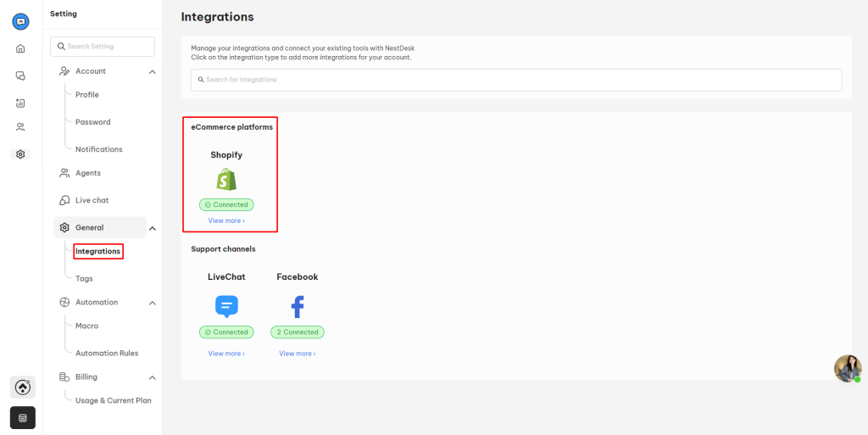Open Automation Rules settings item

(x=107, y=353)
